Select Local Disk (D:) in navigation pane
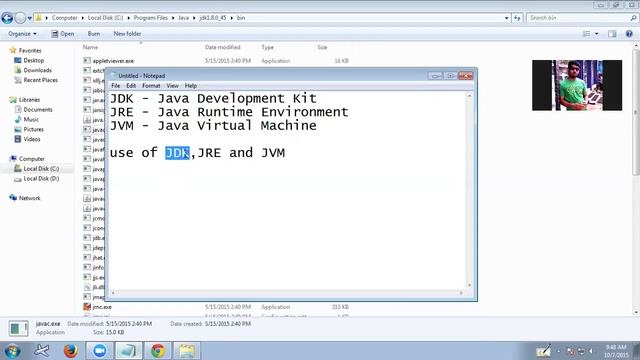The image size is (640, 360). coord(41,178)
